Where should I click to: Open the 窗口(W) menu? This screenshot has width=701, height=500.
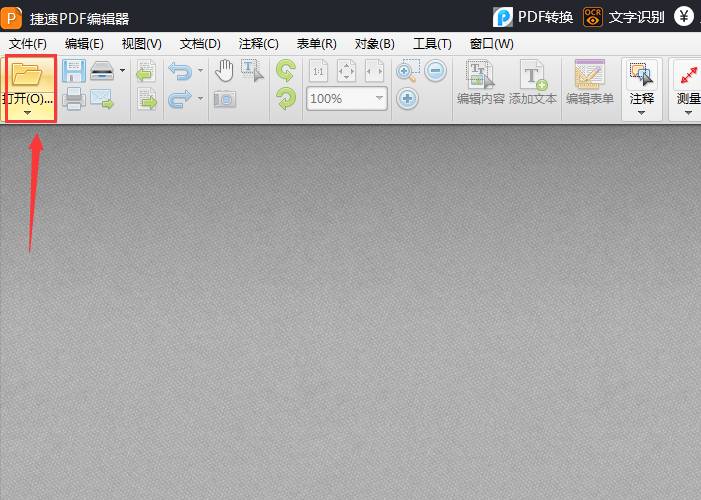(x=491, y=44)
